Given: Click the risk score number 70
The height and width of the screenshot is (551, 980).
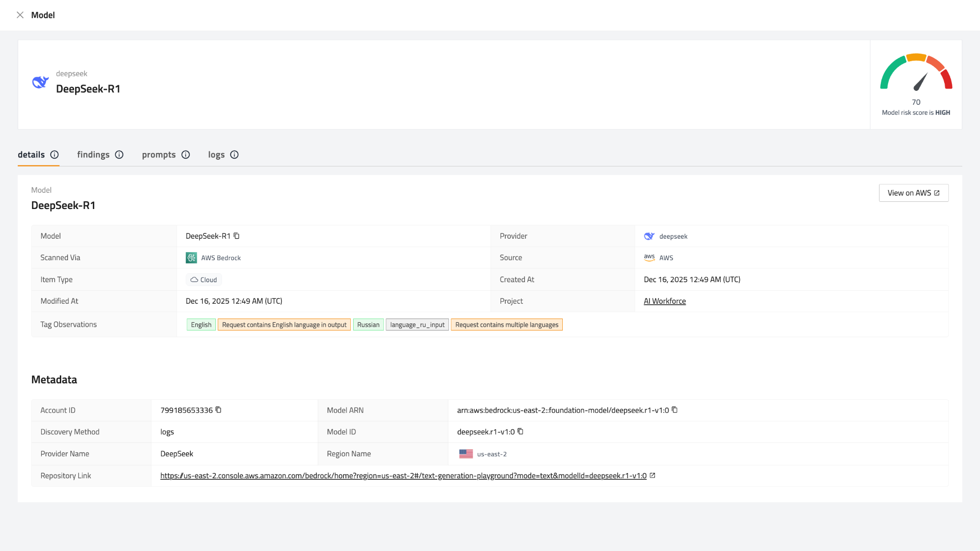Looking at the screenshot, I should pos(916,102).
